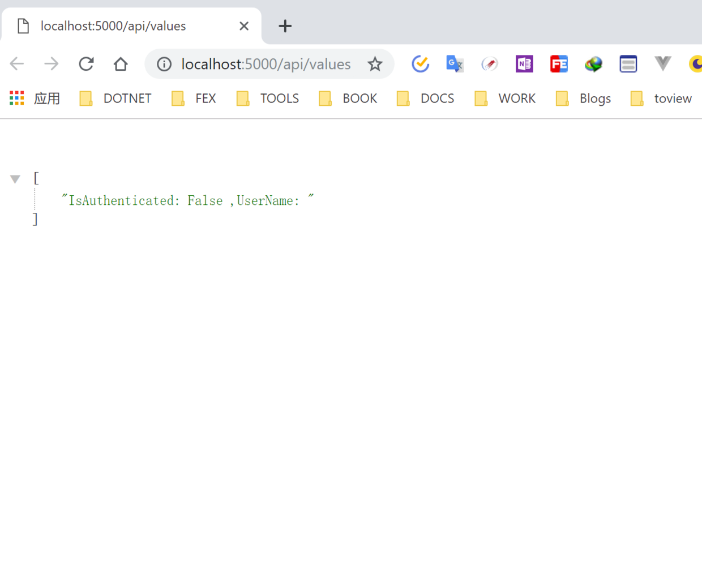Click the blue checkmark extension icon
The width and height of the screenshot is (702, 588).
tap(420, 64)
